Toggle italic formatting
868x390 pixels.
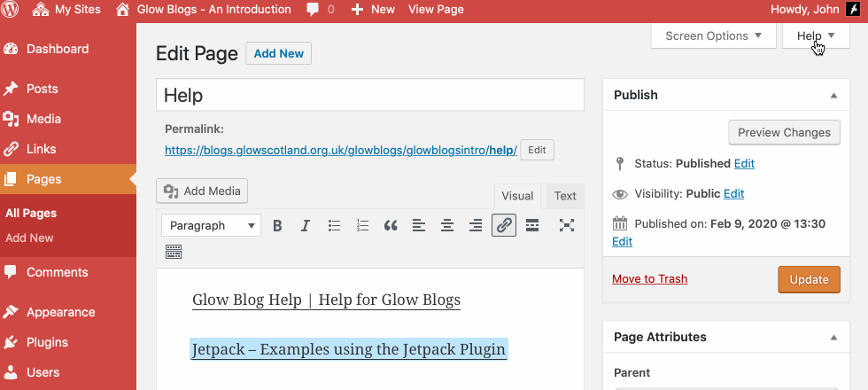(306, 225)
